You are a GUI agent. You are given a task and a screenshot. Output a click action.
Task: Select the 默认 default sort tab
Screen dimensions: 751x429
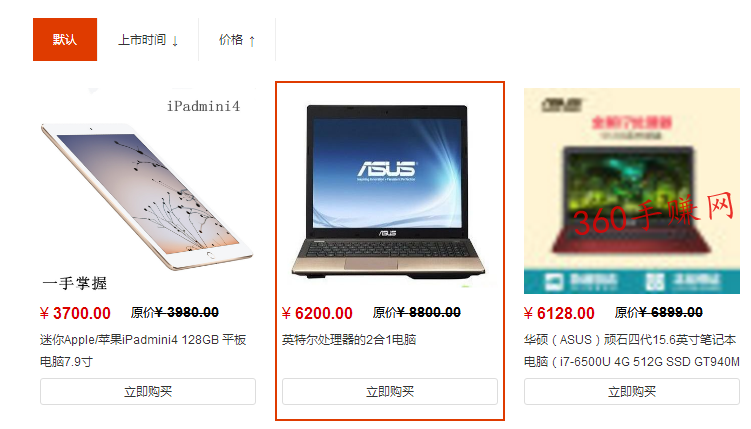[65, 39]
